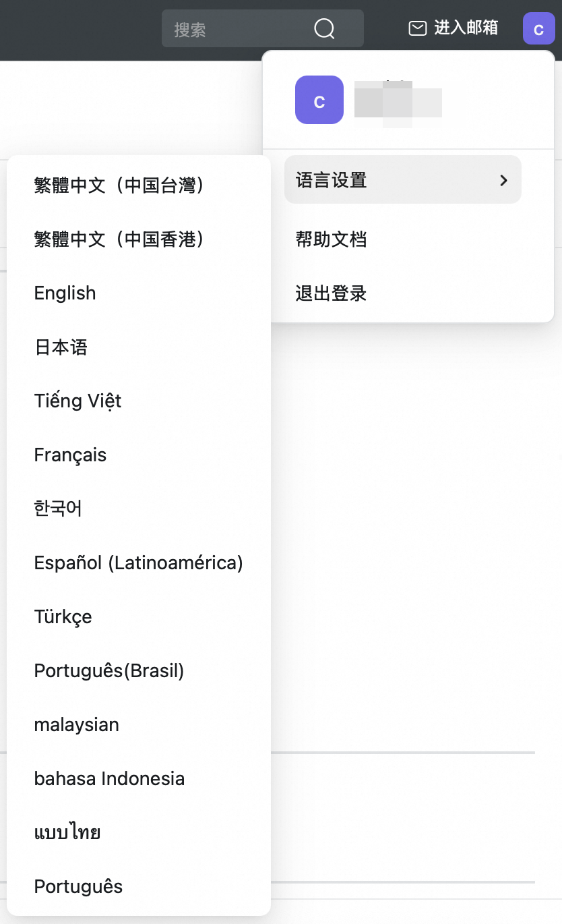Click into the 搜索 search field
The image size is (562, 924).
[x=236, y=29]
